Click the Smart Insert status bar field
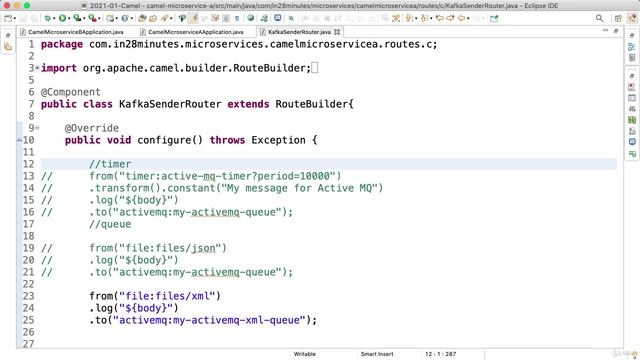The image size is (640, 360). pyautogui.click(x=377, y=354)
